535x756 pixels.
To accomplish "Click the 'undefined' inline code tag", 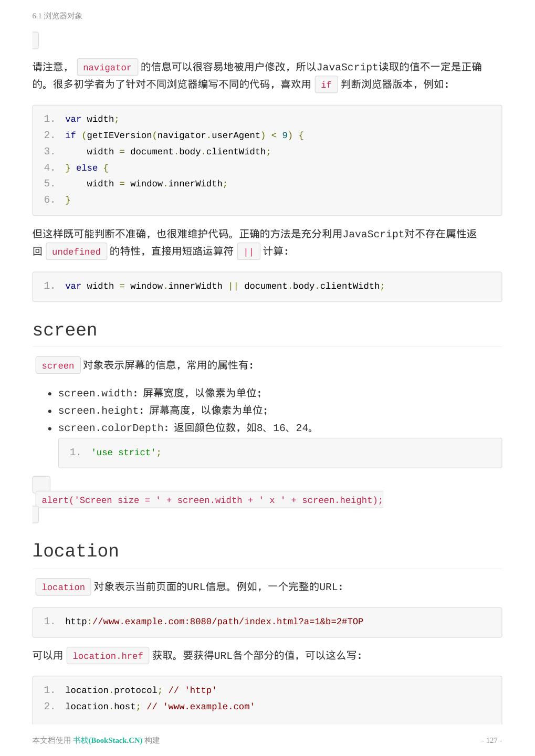I will 76,251.
